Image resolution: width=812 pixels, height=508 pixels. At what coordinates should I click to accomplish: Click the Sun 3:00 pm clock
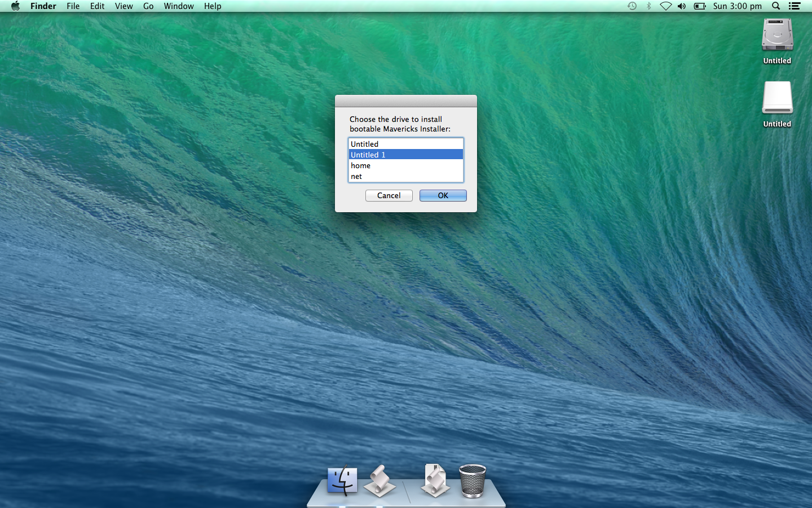tap(737, 6)
